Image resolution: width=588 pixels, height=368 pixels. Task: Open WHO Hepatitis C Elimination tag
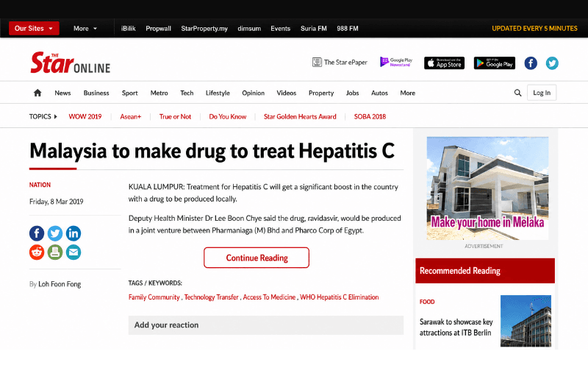tap(340, 297)
